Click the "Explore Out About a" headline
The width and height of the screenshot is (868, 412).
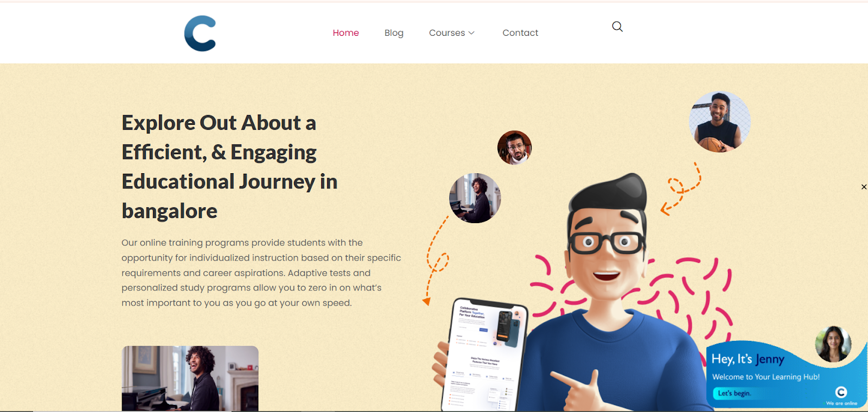[x=219, y=123]
